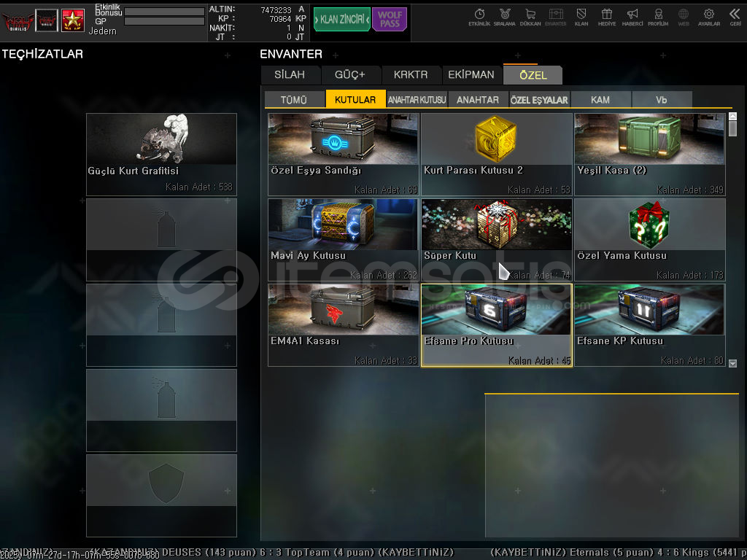Select the Özel Eşya Sandığı box
This screenshot has width=747, height=560.
[x=344, y=155]
